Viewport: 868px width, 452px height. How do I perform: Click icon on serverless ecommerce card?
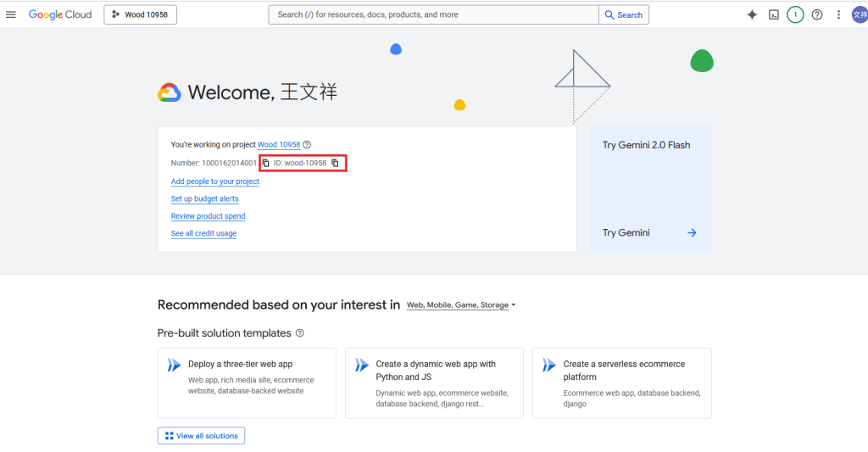tap(549, 365)
